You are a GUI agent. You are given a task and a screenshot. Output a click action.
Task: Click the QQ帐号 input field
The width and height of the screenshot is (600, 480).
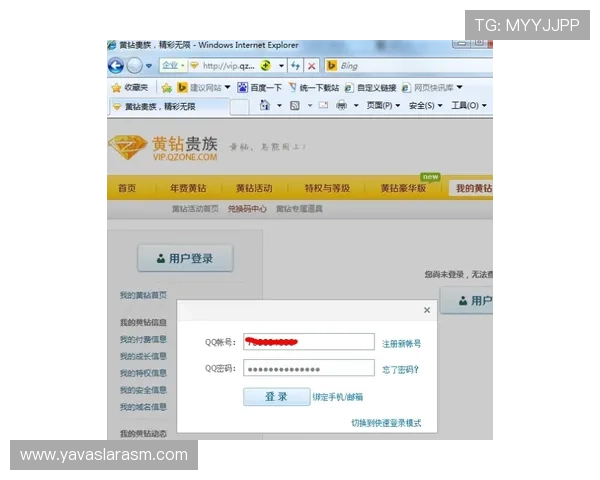coord(309,341)
